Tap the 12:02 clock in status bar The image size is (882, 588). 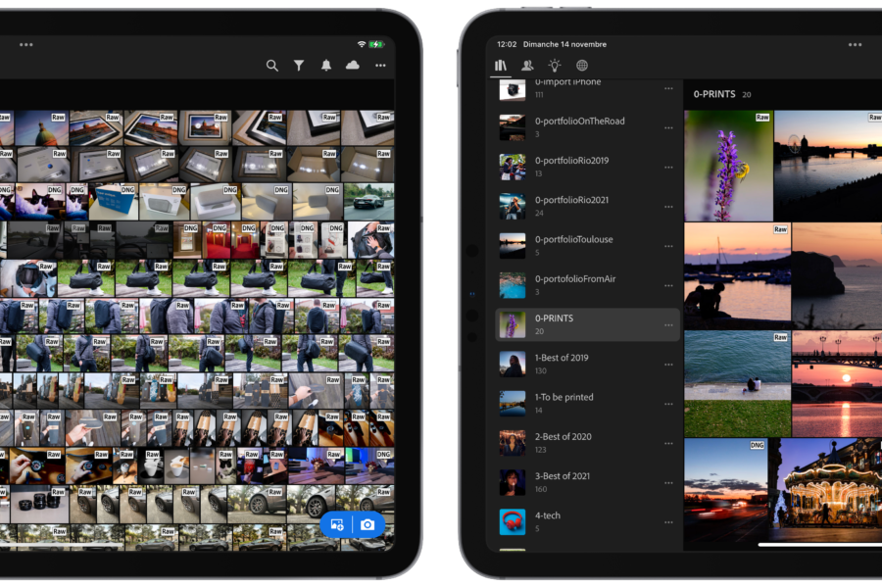(x=507, y=44)
